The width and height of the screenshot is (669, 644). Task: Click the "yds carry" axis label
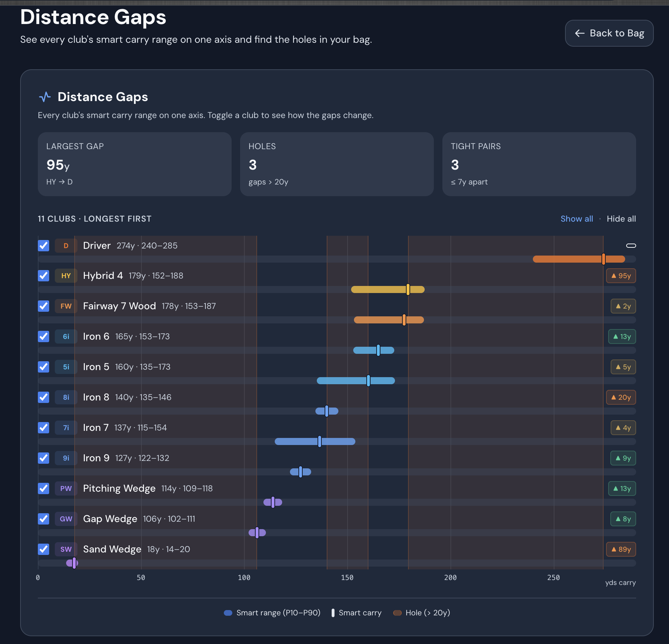[621, 582]
